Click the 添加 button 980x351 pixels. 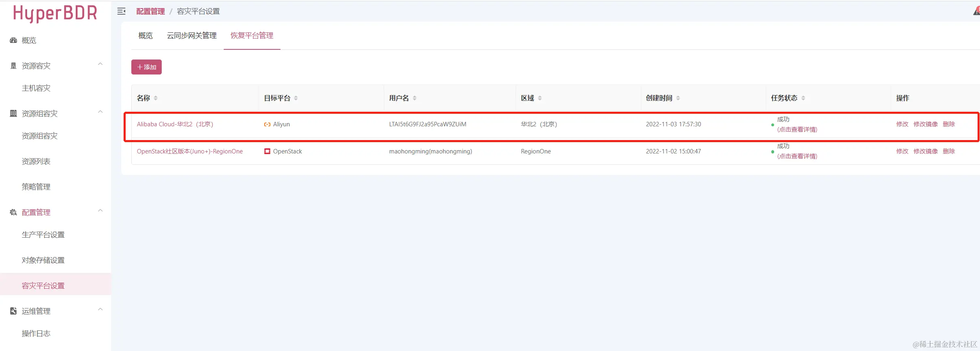point(146,67)
